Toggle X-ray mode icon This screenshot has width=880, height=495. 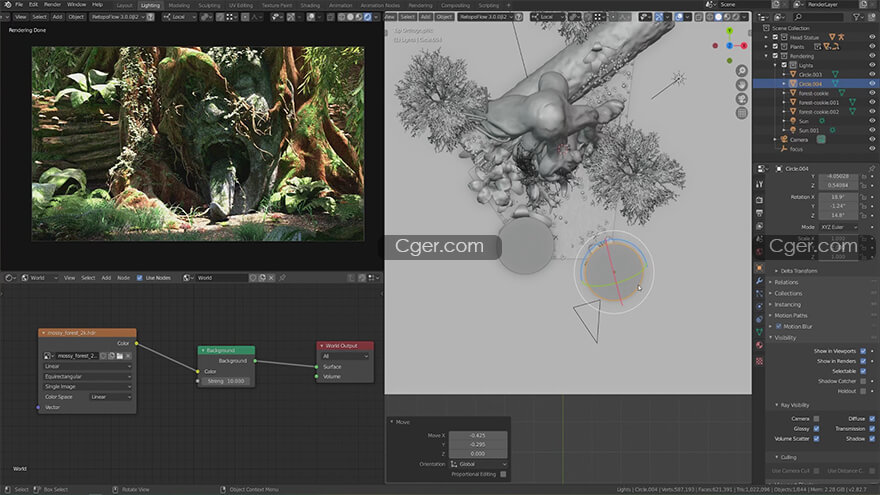tap(699, 17)
